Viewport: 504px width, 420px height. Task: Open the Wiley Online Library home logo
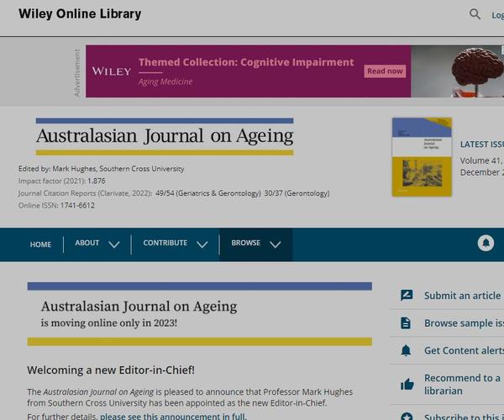(x=80, y=13)
